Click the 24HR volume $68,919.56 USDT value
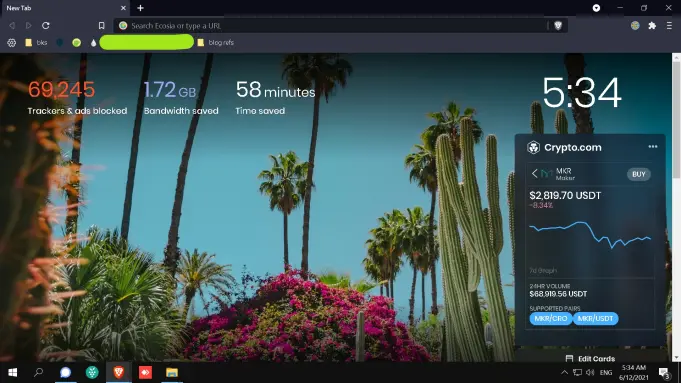The height and width of the screenshot is (383, 681). (558, 294)
